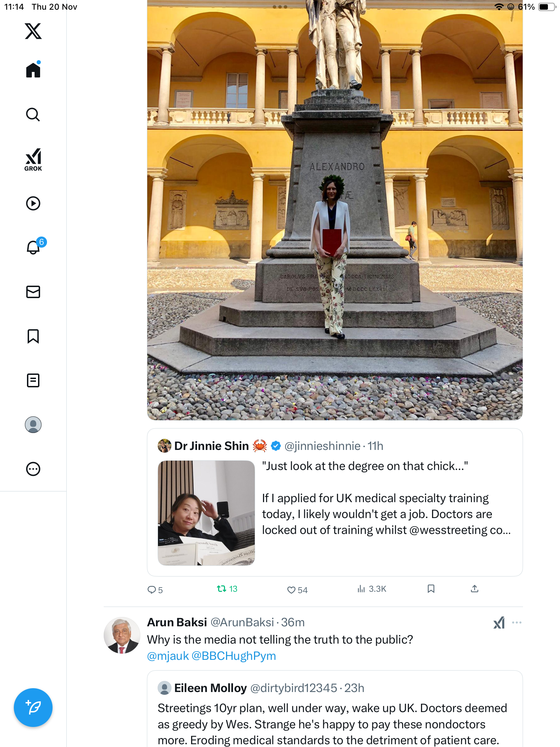
Task: Launch Grok from the sidebar
Action: [x=33, y=159]
